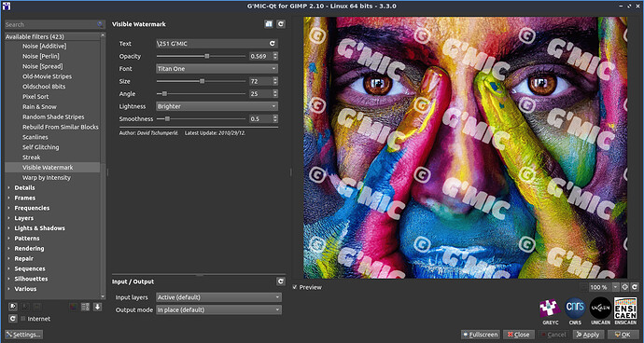Click the UNICAEN logo
The width and height of the screenshot is (644, 343).
[600, 309]
